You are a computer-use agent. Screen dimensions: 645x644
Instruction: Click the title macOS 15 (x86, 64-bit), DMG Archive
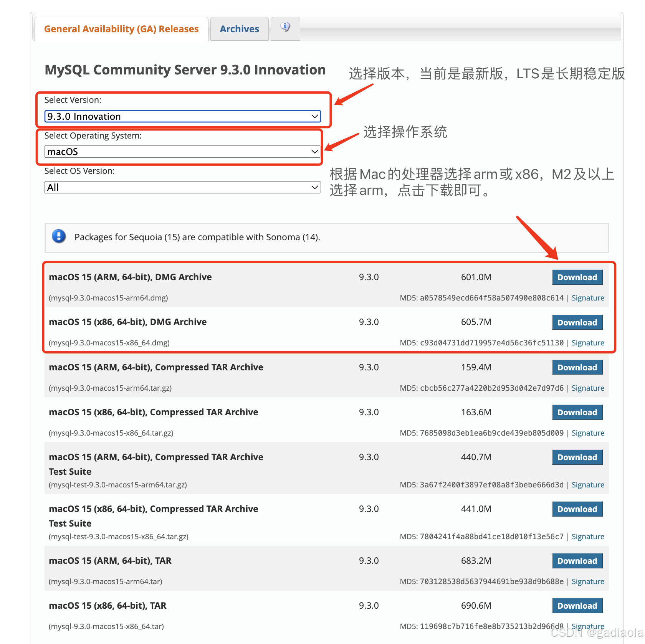click(x=127, y=322)
